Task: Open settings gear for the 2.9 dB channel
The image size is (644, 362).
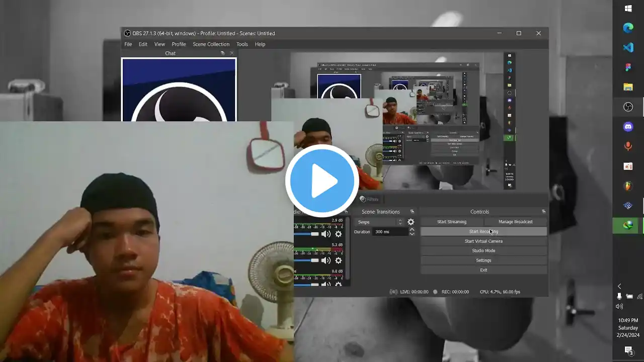Action: click(339, 234)
